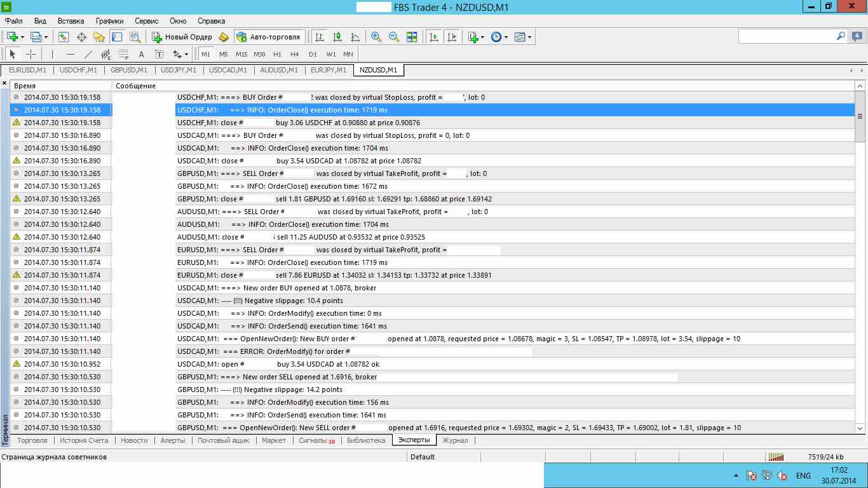Viewport: 868px width, 488px height.
Task: Toggle the Market Watch panel icon
Action: click(x=64, y=37)
